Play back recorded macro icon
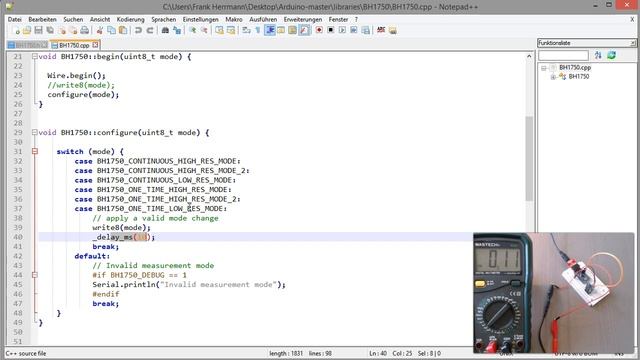Viewport: 640px width, 360px height. [342, 30]
